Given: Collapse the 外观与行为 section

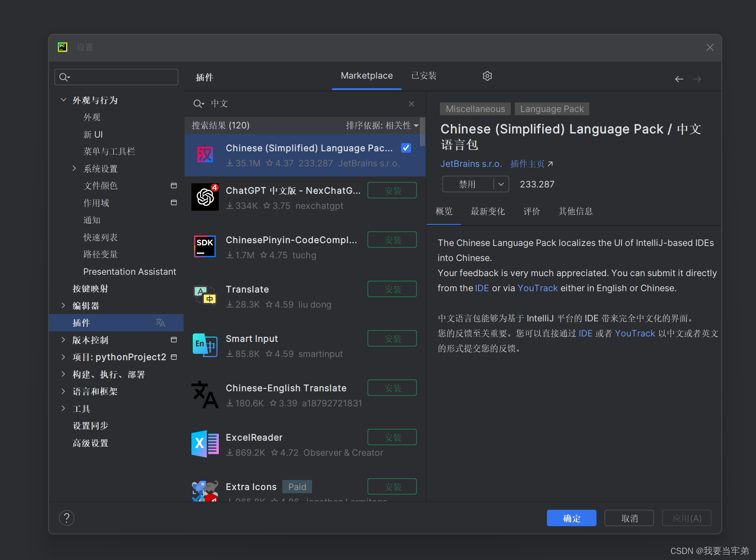Looking at the screenshot, I should point(63,100).
